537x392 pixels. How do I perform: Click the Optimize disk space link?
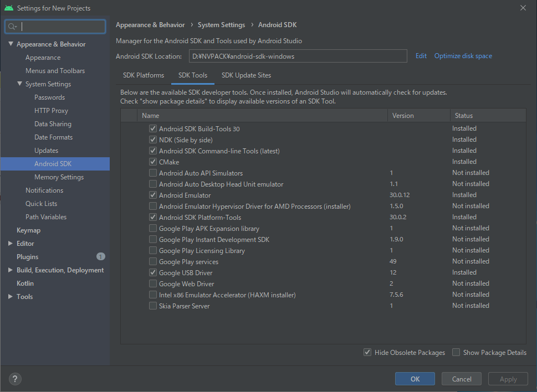point(463,56)
